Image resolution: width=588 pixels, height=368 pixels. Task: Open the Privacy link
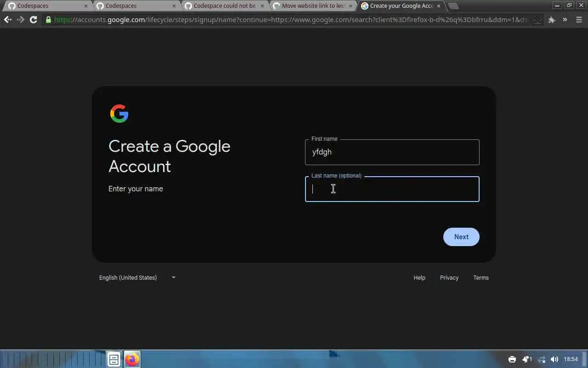(449, 277)
